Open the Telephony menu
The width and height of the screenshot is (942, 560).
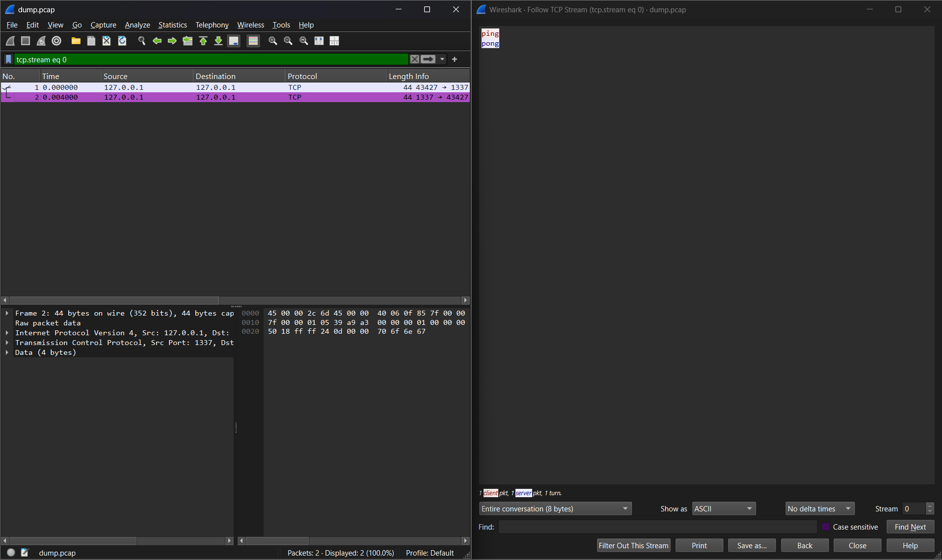coord(212,25)
